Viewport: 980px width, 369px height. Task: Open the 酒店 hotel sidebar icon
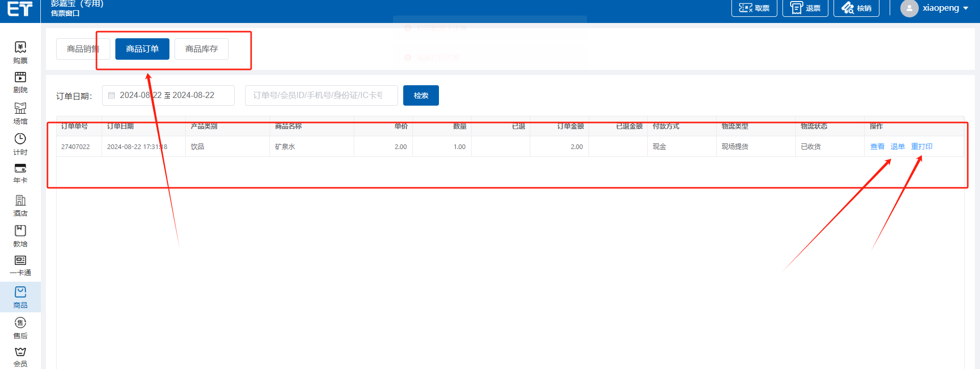click(x=20, y=201)
